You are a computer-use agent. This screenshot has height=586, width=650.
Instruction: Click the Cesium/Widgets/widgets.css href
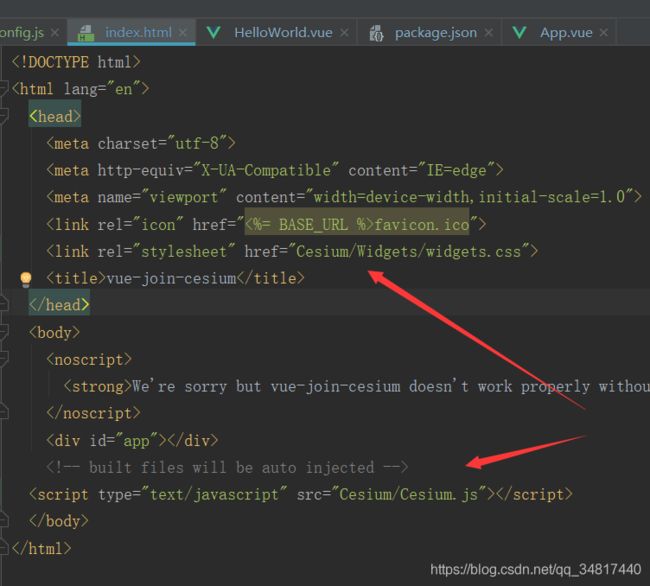pos(408,251)
